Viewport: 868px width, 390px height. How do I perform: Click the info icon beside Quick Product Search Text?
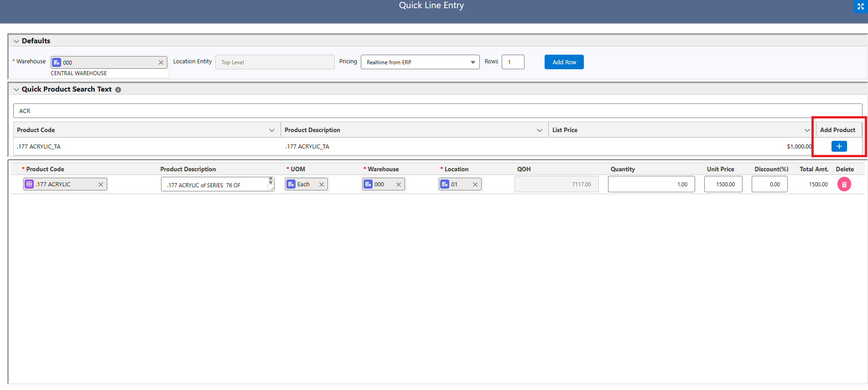coord(118,90)
